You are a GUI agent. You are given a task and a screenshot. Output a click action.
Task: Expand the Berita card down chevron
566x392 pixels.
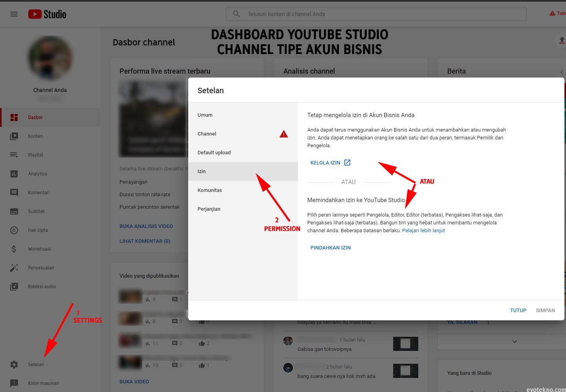(x=515, y=341)
